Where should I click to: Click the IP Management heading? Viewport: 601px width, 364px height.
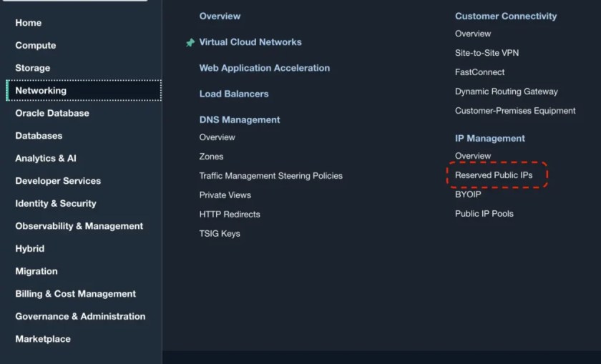490,138
